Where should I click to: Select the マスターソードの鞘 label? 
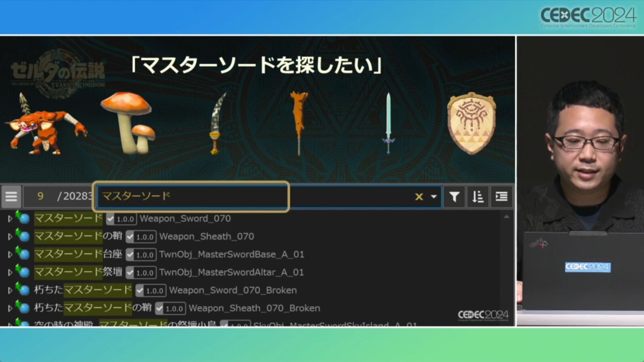tap(78, 236)
